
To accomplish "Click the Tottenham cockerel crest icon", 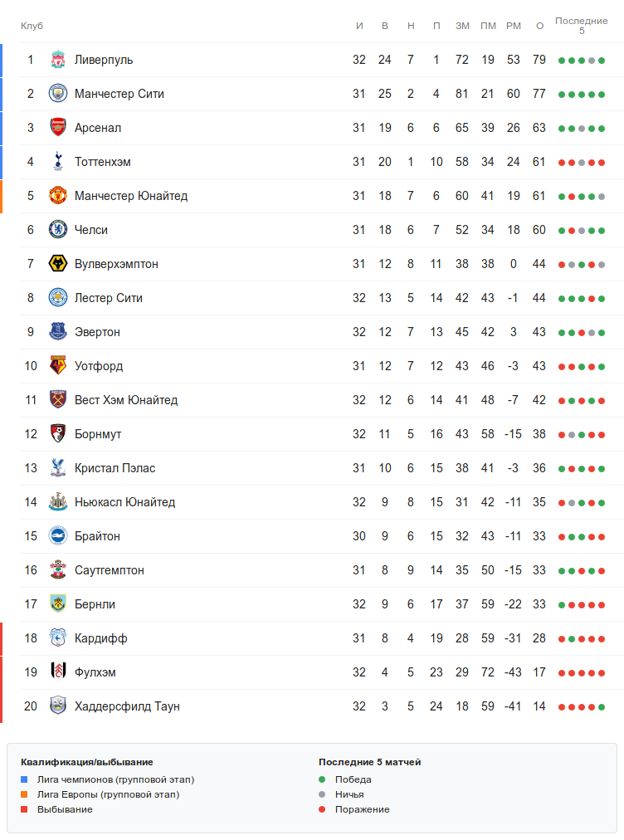I will click(57, 162).
